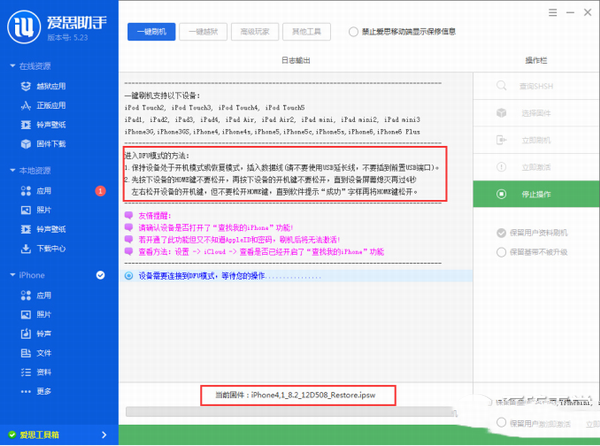Minimize the 爱思助手 window
The height and width of the screenshot is (446, 600).
tap(570, 13)
